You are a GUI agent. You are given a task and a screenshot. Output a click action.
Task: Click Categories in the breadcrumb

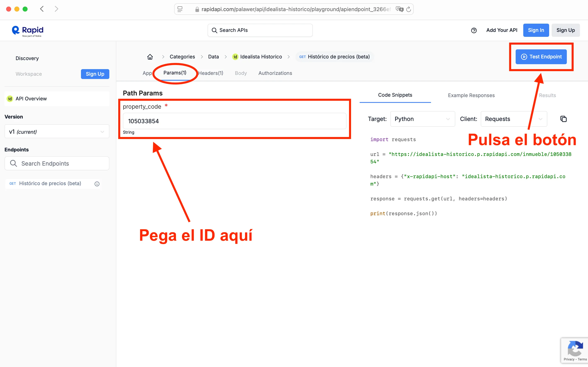pos(182,57)
